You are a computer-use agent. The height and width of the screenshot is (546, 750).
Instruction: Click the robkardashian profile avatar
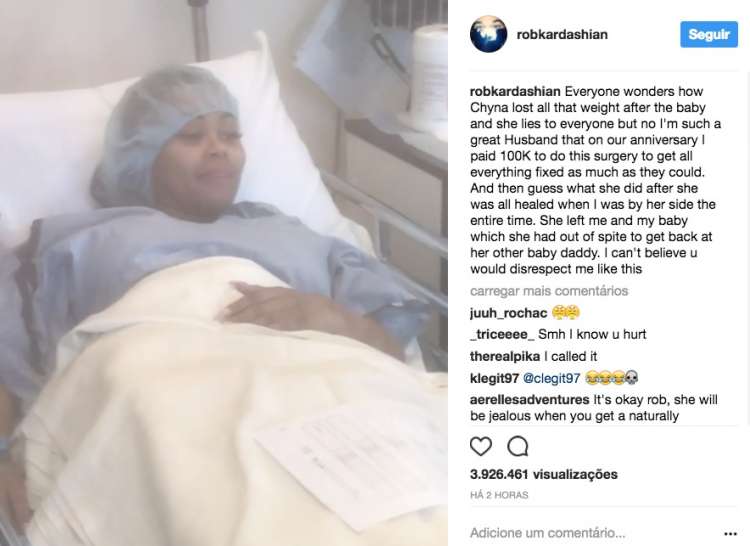[488, 34]
